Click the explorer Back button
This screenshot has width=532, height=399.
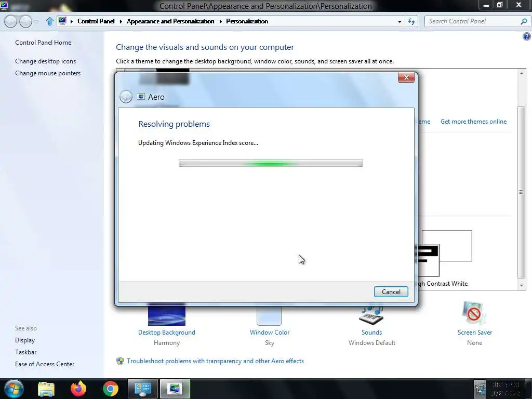click(x=10, y=21)
